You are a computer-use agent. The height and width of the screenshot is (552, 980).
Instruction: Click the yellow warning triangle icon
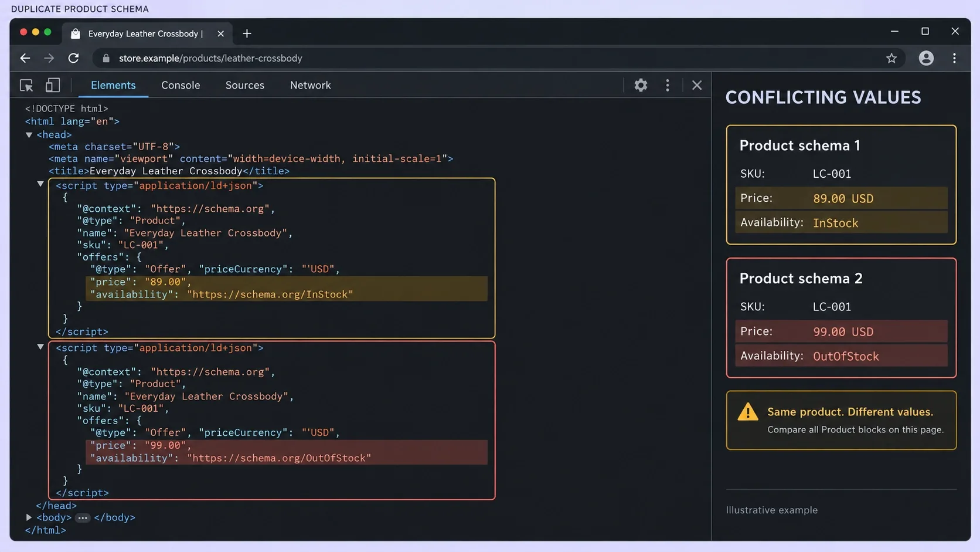click(747, 412)
